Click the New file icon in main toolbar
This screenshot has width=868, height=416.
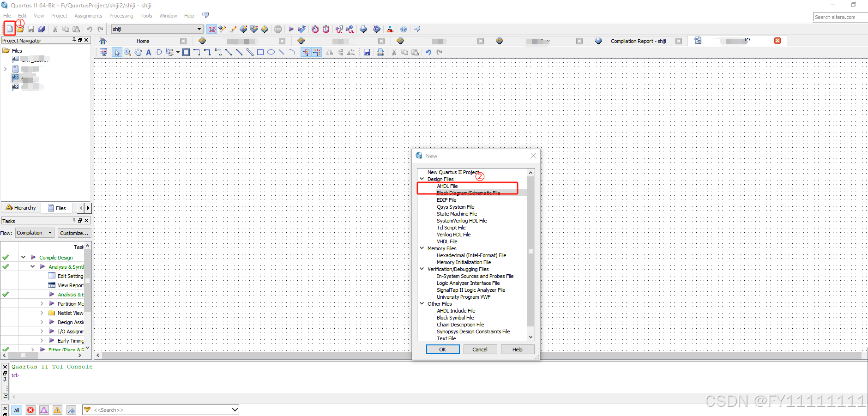(x=9, y=29)
